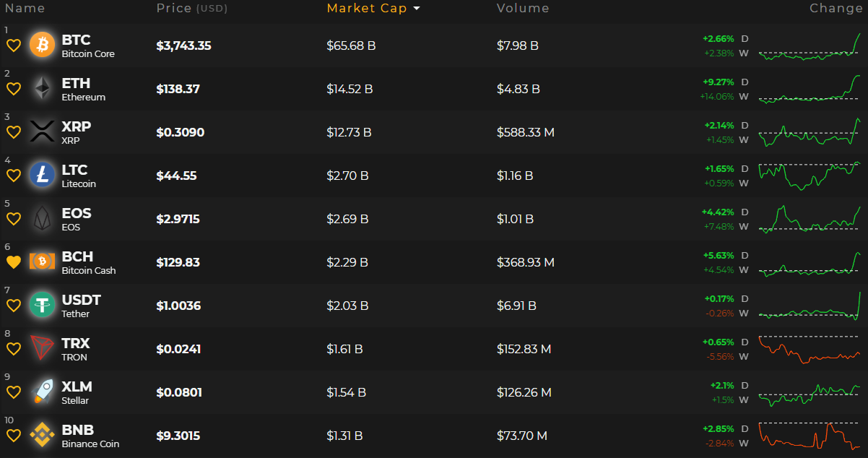
Task: Favorite BTC with the heart icon
Action: pos(13,46)
